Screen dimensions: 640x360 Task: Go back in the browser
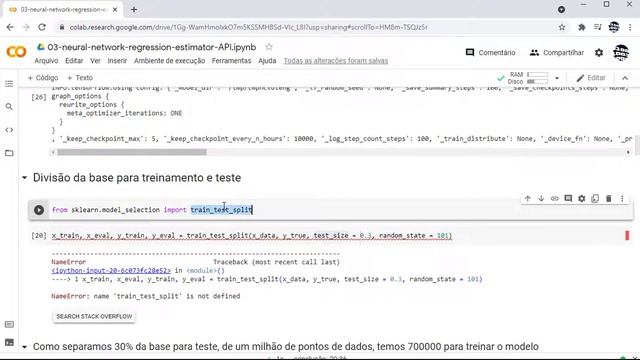[10, 27]
